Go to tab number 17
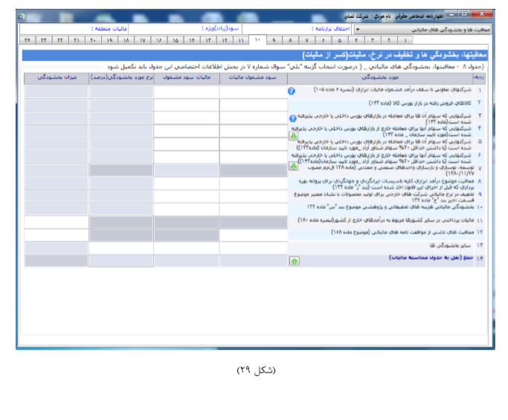Image resolution: width=508 pixels, height=420 pixels. coord(142,40)
